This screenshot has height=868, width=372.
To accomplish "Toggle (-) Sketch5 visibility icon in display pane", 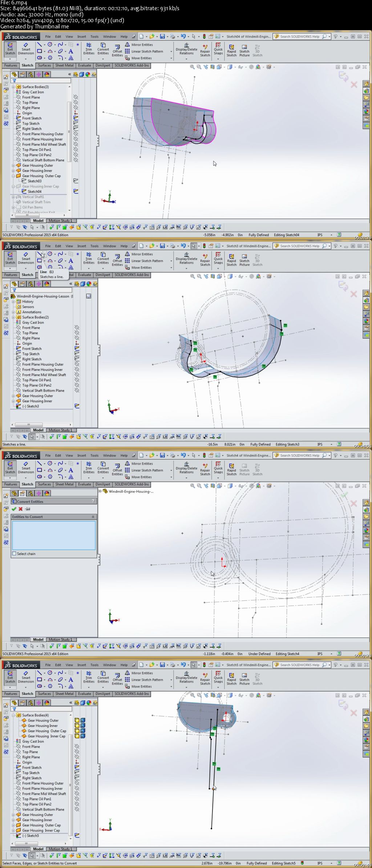I will 77,836.
